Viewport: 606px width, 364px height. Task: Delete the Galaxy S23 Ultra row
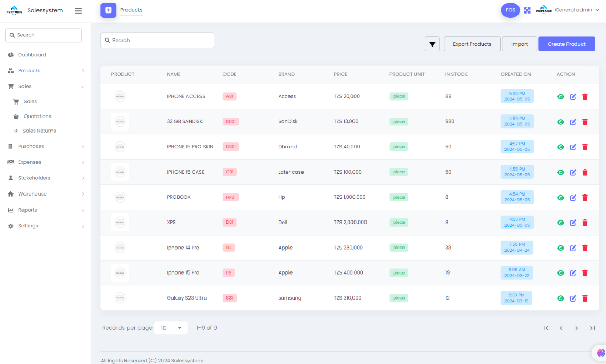(x=585, y=298)
